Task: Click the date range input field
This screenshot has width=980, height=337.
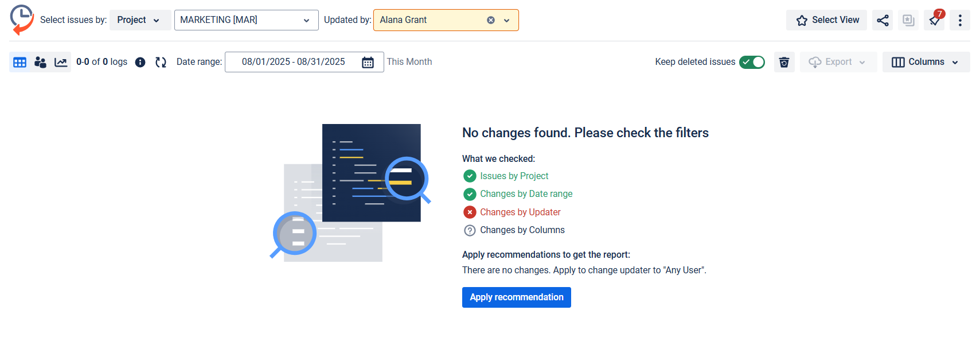Action: click(293, 62)
